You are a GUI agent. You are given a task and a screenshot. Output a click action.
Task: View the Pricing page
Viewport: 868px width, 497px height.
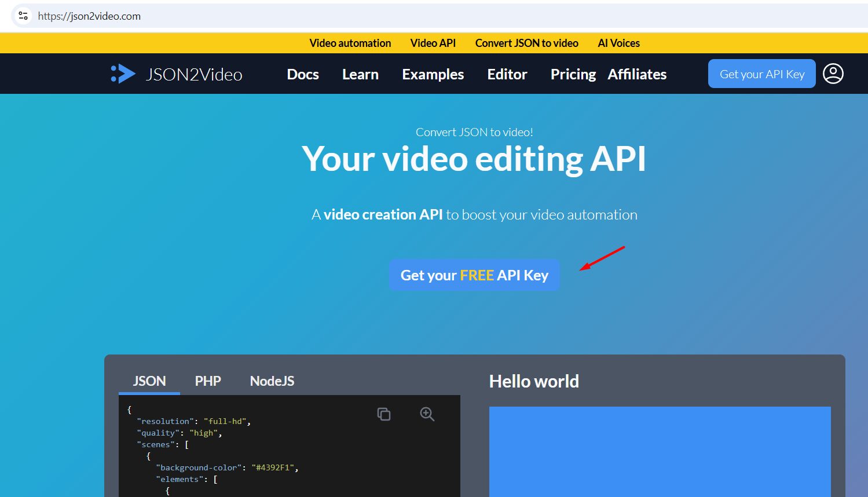point(573,74)
